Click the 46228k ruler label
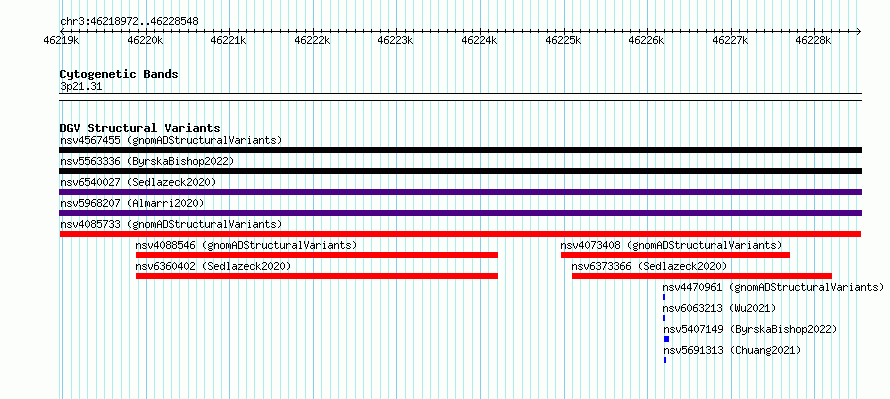 814,40
